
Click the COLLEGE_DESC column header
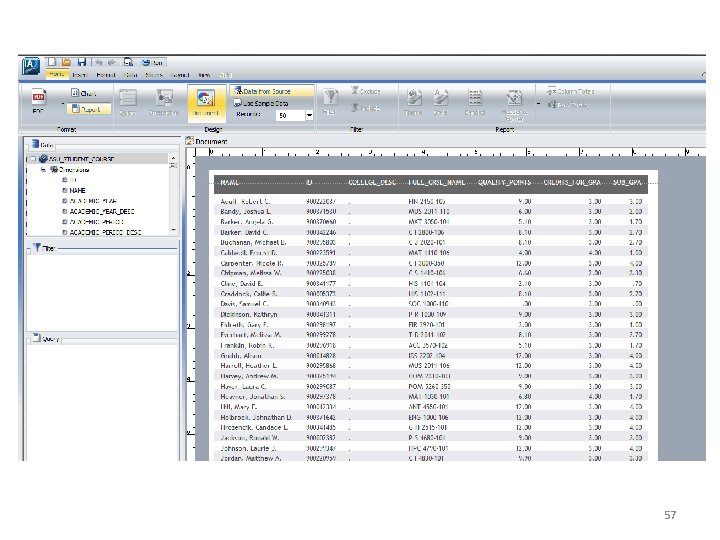point(372,183)
